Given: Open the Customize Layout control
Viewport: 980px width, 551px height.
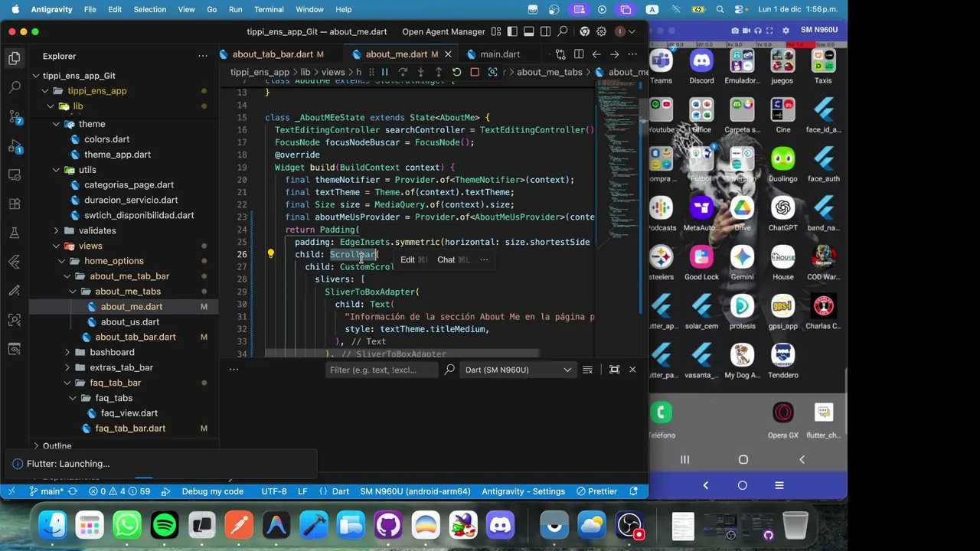Looking at the screenshot, I should click(x=496, y=31).
